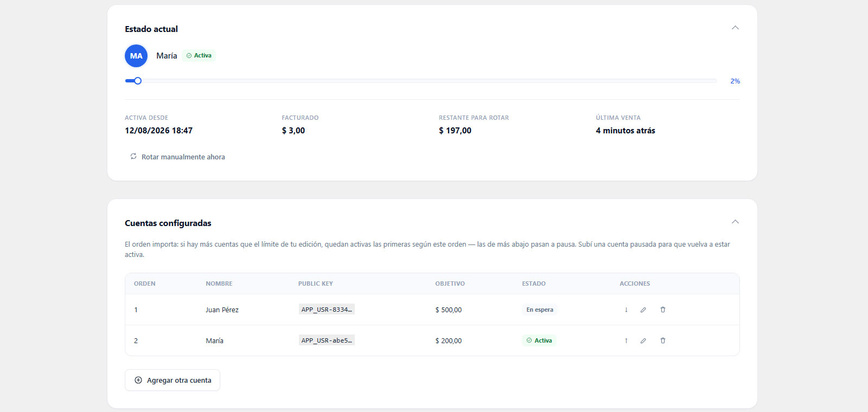Click the ESTADO column header
The height and width of the screenshot is (412, 868).
[x=534, y=284]
